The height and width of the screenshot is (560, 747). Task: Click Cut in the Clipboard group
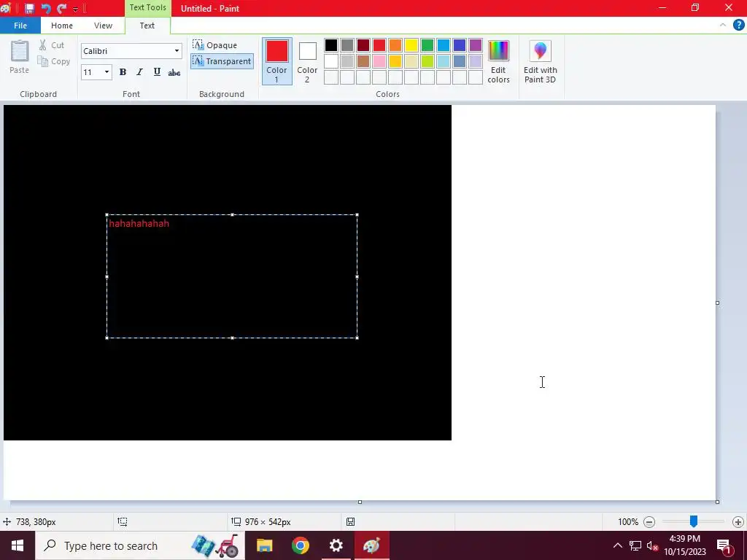[52, 45]
